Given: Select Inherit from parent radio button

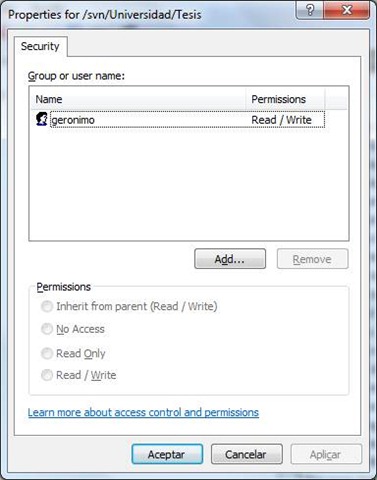Looking at the screenshot, I should click(x=47, y=306).
